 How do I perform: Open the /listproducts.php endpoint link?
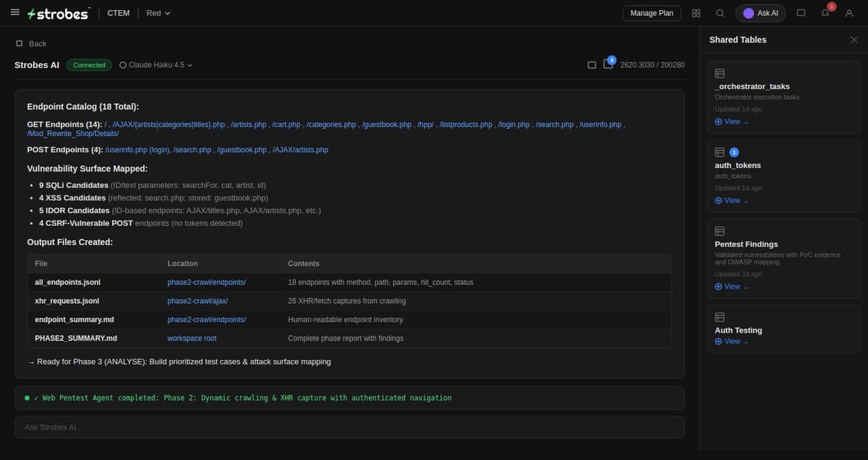tap(466, 124)
